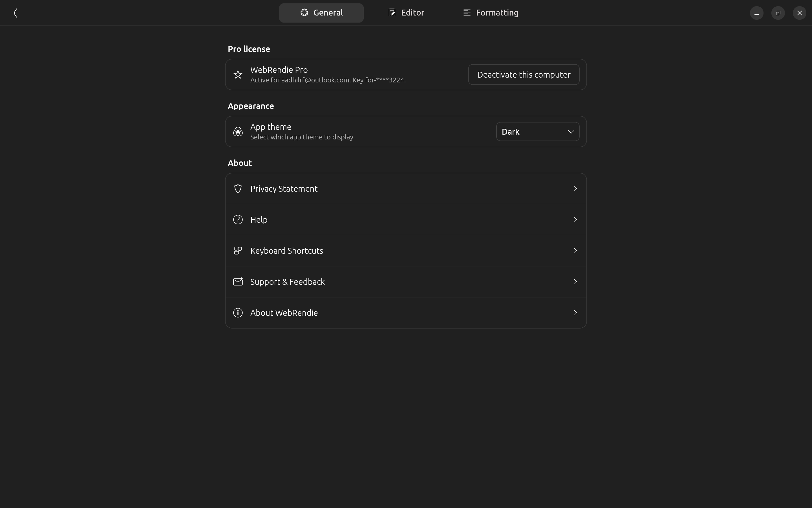
Task: Expand the Help row chevron
Action: pyautogui.click(x=575, y=220)
